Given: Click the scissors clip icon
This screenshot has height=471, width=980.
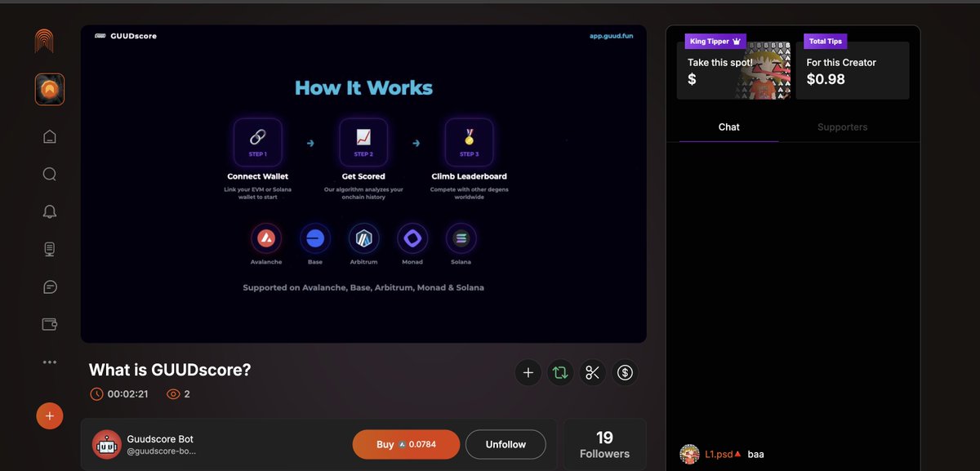Looking at the screenshot, I should pos(593,372).
